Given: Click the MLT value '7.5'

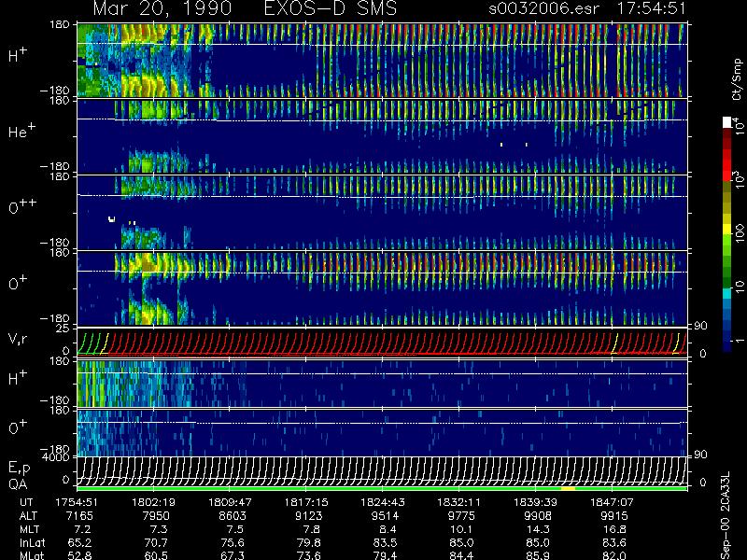Looking at the screenshot, I should click(235, 529).
